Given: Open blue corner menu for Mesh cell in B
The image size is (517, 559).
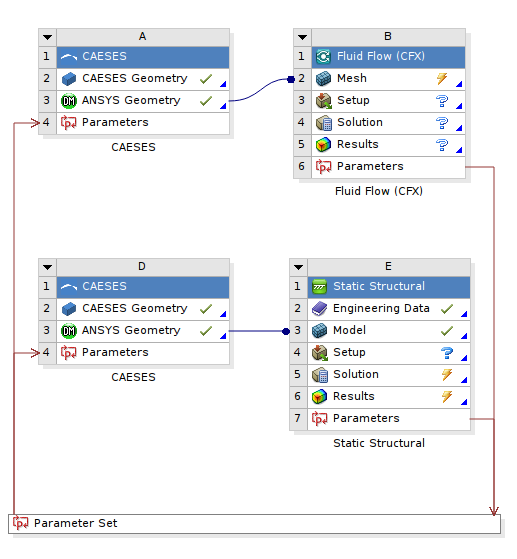Looking at the screenshot, I should coord(459,84).
